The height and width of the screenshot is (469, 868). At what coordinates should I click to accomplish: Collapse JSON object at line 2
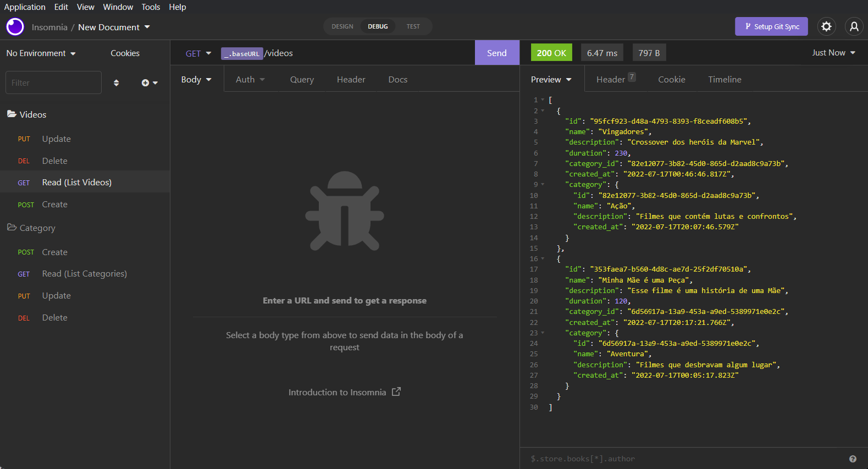[x=543, y=111]
